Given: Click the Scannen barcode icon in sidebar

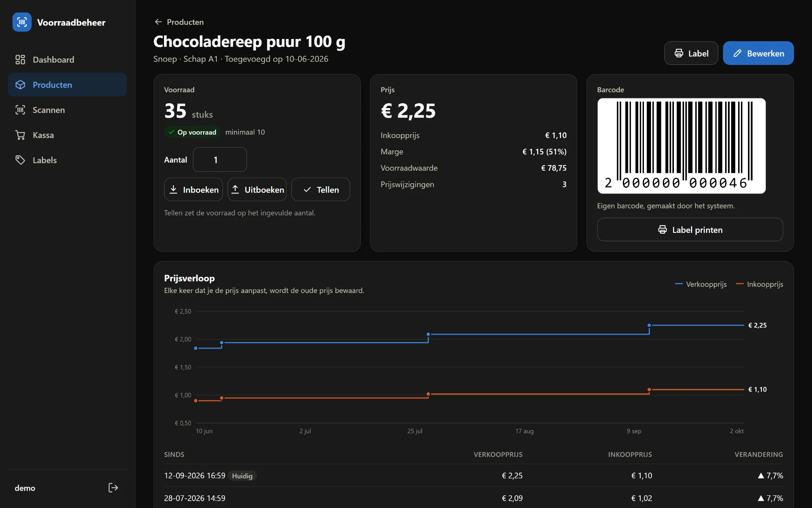Looking at the screenshot, I should point(20,110).
